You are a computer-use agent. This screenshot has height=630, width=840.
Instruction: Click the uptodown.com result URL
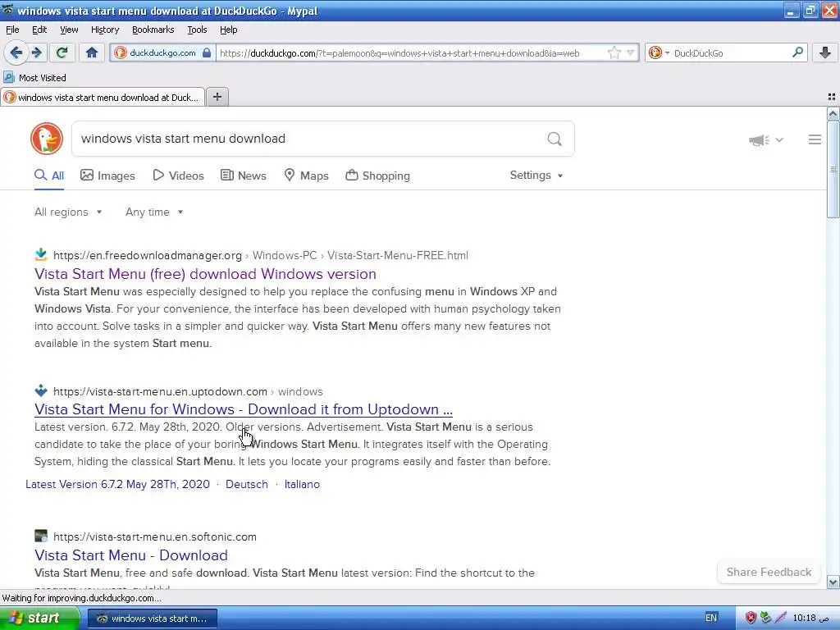(188, 391)
